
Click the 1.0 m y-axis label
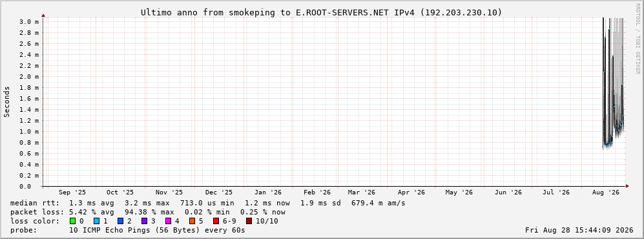coord(29,131)
